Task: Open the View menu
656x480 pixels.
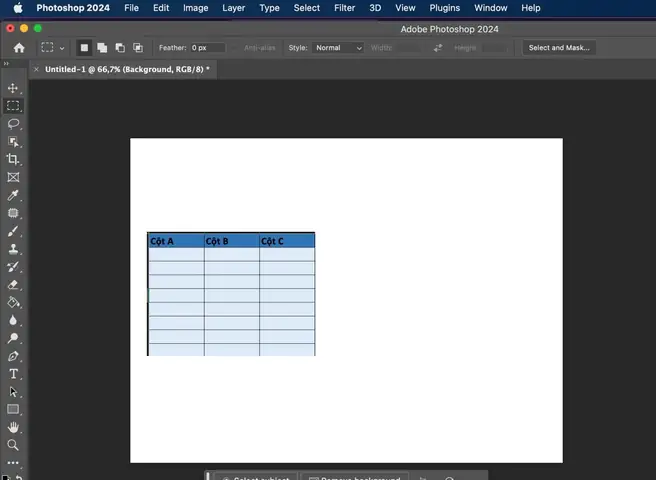Action: point(405,8)
